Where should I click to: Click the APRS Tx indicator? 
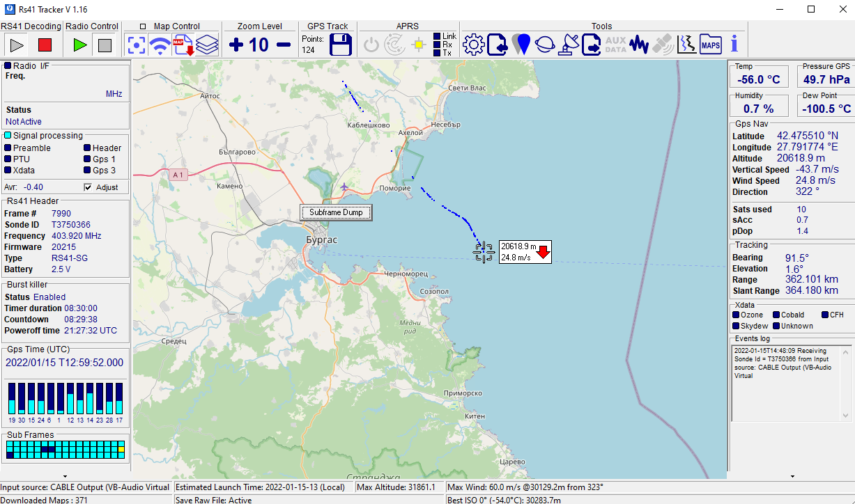coord(437,53)
